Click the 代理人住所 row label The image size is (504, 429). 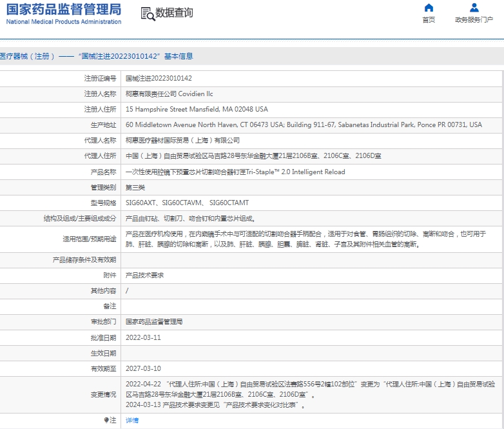[x=100, y=155]
